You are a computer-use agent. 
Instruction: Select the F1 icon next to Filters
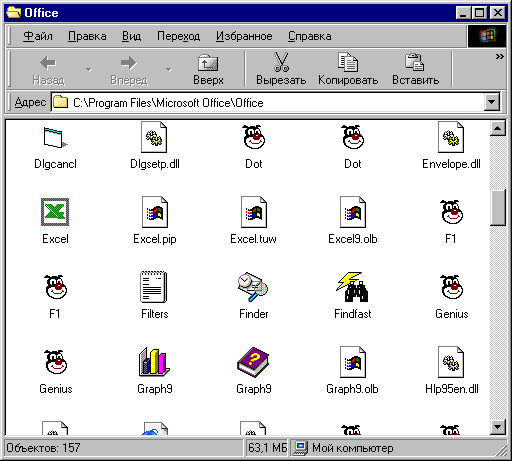(x=55, y=287)
